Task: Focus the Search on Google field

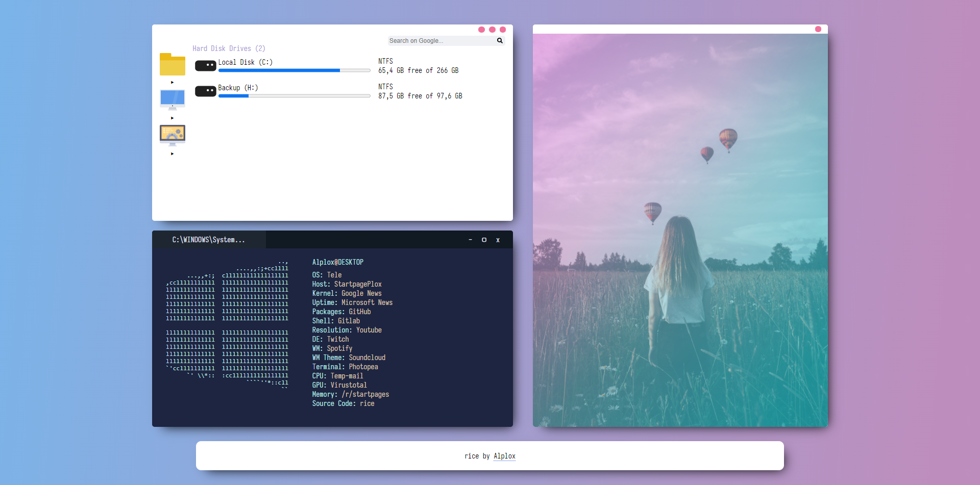Action: click(442, 41)
